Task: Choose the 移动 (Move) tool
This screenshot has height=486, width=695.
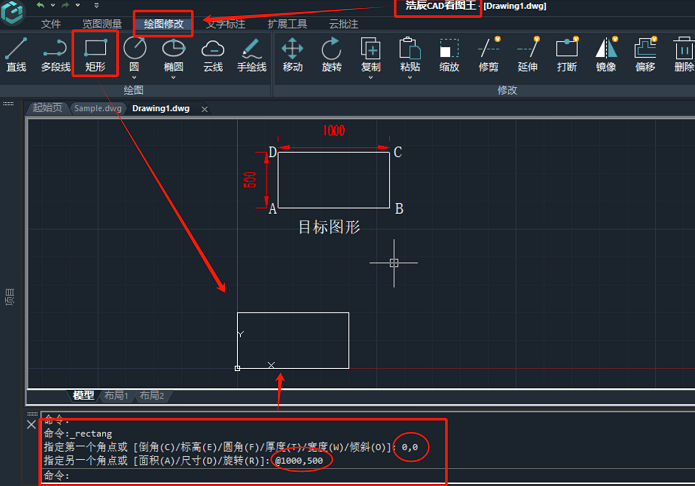Action: (x=292, y=54)
